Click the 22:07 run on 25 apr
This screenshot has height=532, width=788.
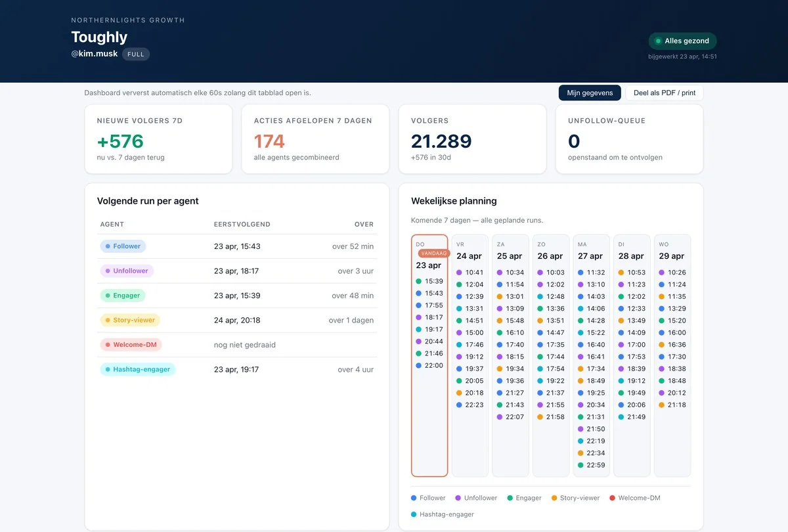click(x=511, y=416)
